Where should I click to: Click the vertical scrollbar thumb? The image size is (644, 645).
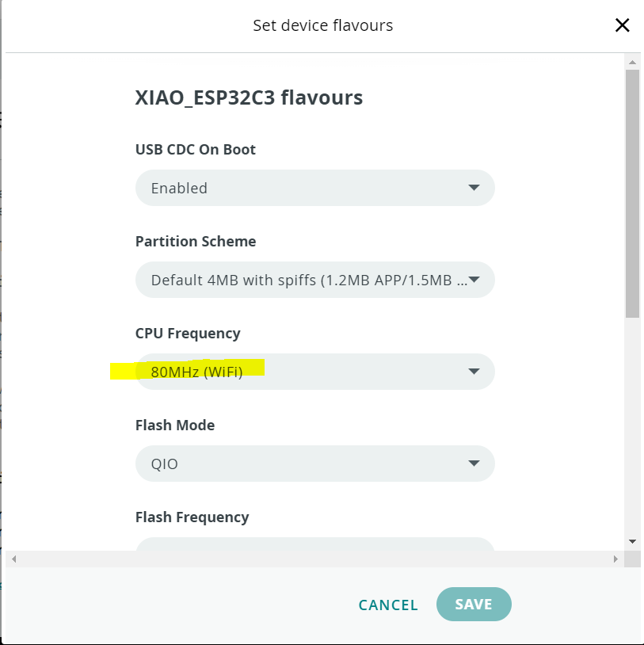click(632, 193)
